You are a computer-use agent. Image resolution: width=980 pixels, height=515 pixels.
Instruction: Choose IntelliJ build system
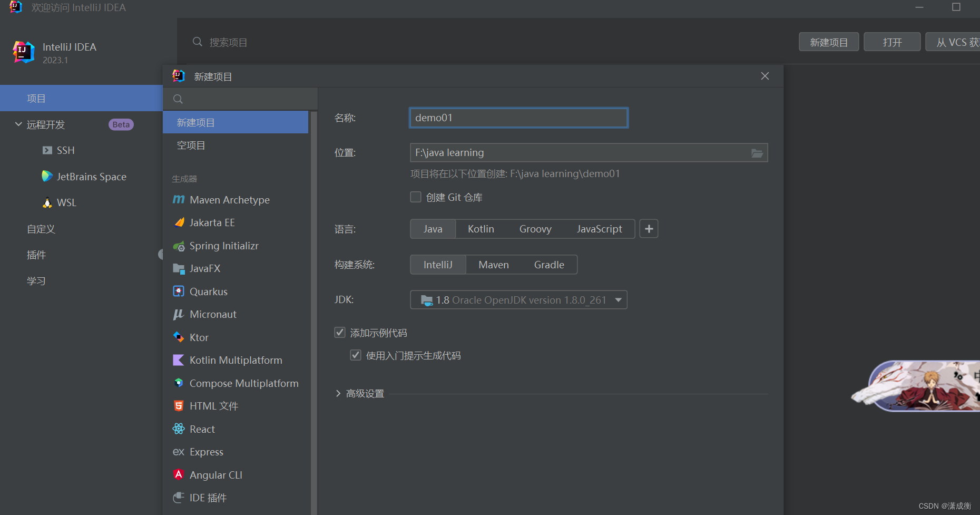click(438, 265)
